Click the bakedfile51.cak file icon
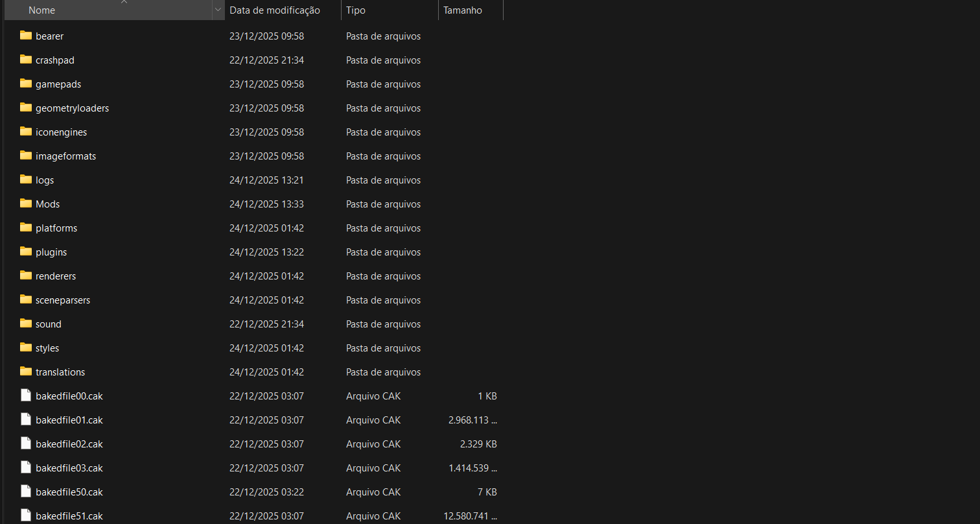Image resolution: width=980 pixels, height=524 pixels. tap(26, 516)
